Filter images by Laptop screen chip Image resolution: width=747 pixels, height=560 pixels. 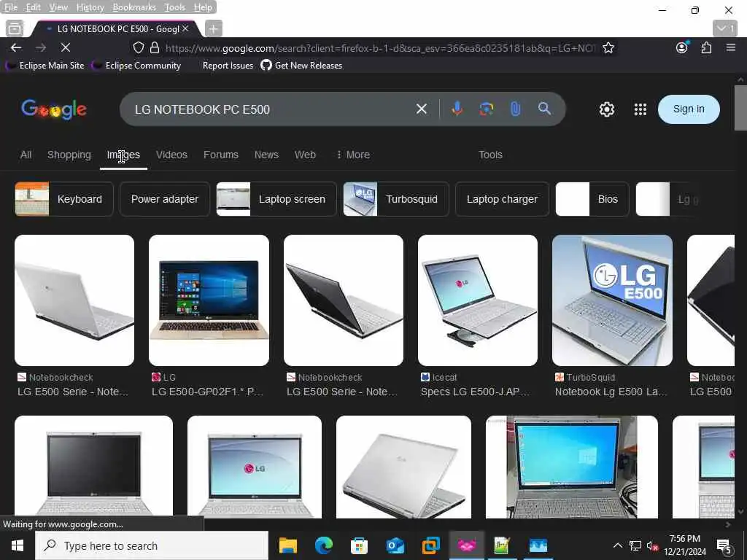coord(276,199)
